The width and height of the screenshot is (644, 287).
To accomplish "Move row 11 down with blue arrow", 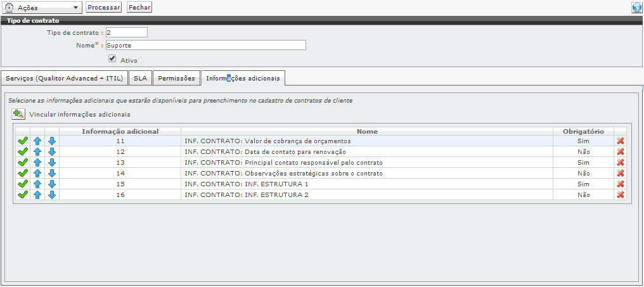I will tap(52, 141).
